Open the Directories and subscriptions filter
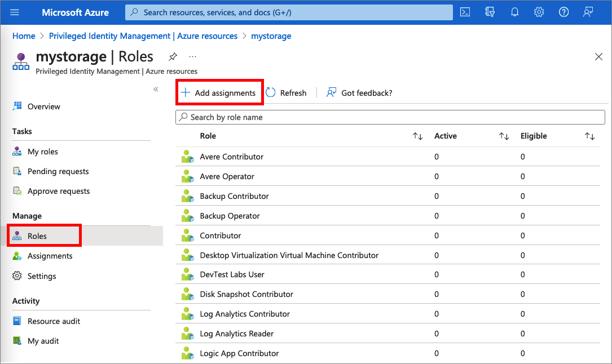 (490, 12)
